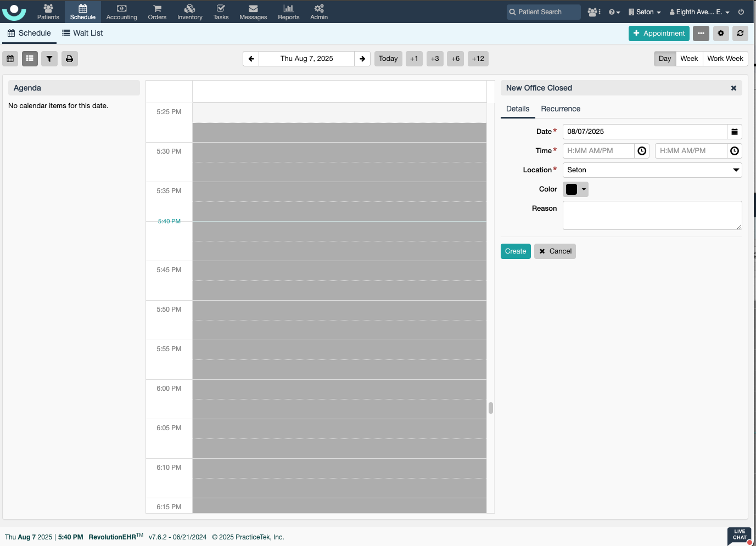Switch to the Recurrence tab

tap(560, 109)
